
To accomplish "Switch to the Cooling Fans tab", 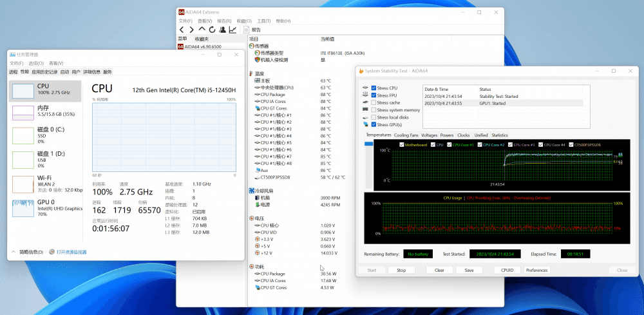I will tap(406, 135).
